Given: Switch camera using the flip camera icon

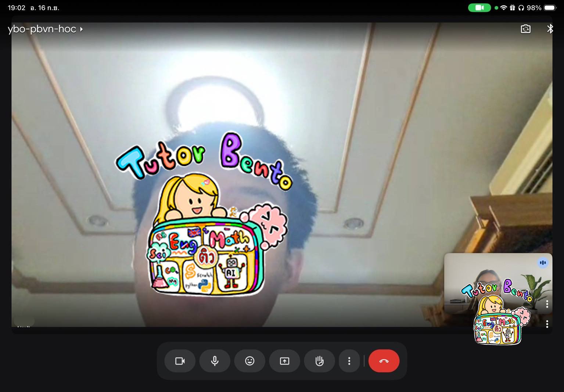Looking at the screenshot, I should 525,29.
